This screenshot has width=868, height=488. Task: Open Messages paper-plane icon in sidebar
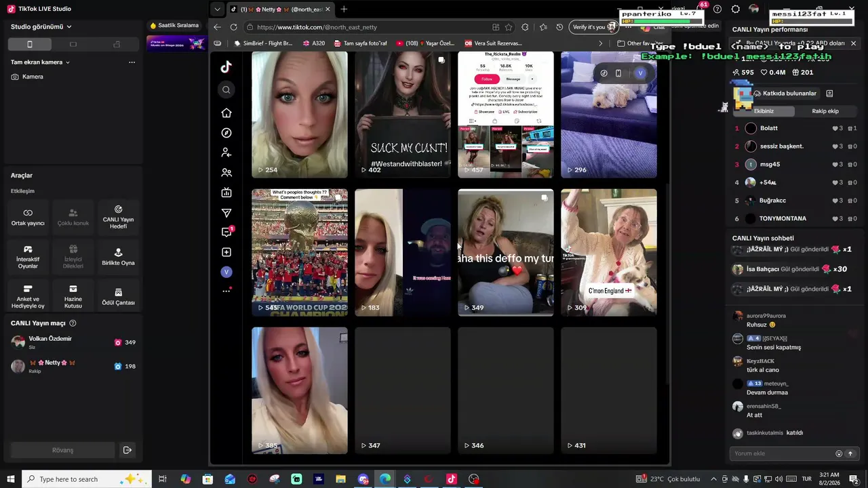pyautogui.click(x=226, y=213)
